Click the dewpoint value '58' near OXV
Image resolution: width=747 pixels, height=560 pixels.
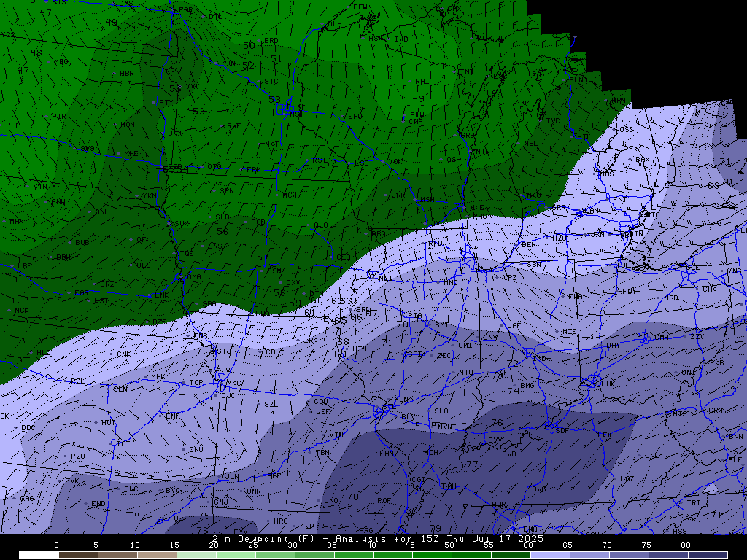click(279, 293)
